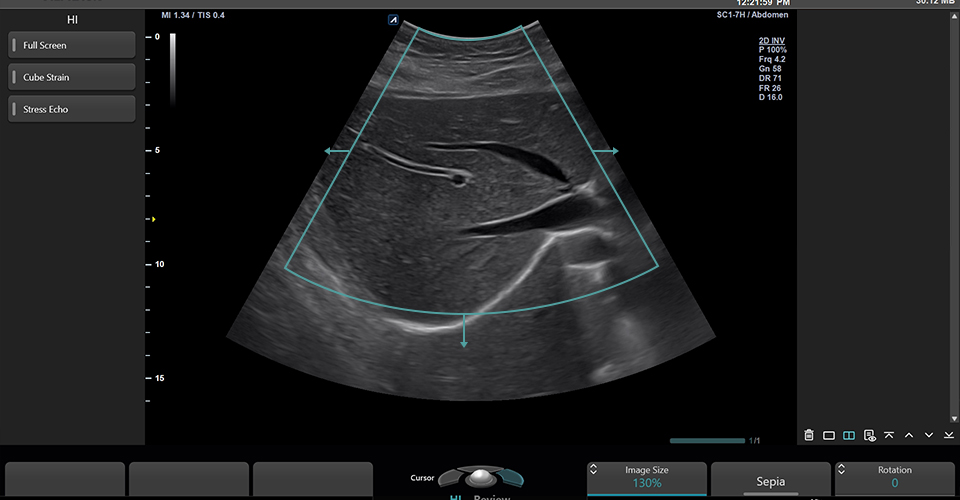Viewport: 960px width, 500px height.
Task: Click the Sepia tint button
Action: pyautogui.click(x=770, y=481)
